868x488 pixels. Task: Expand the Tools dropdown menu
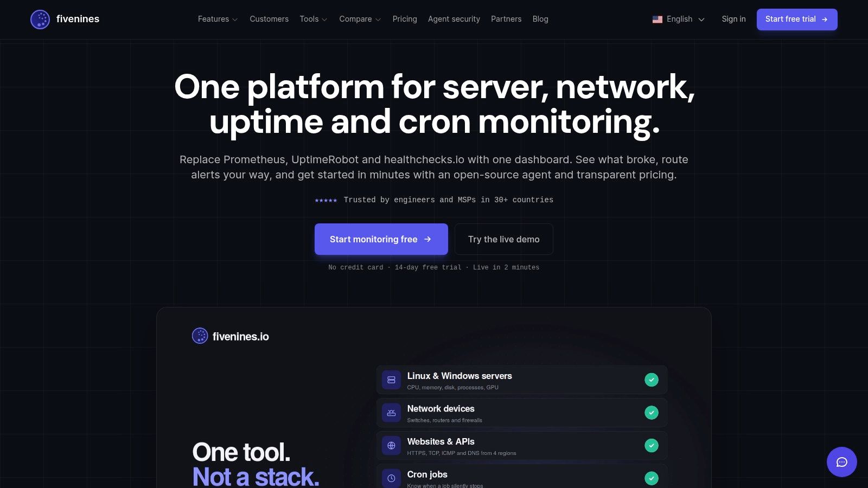coord(313,19)
